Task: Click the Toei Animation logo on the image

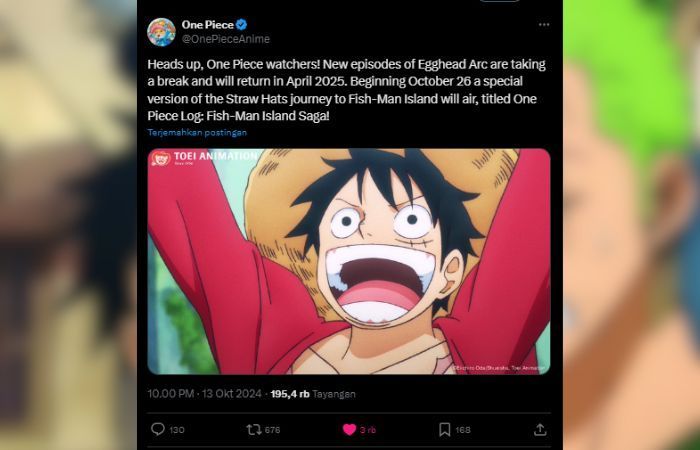Action: click(x=204, y=157)
